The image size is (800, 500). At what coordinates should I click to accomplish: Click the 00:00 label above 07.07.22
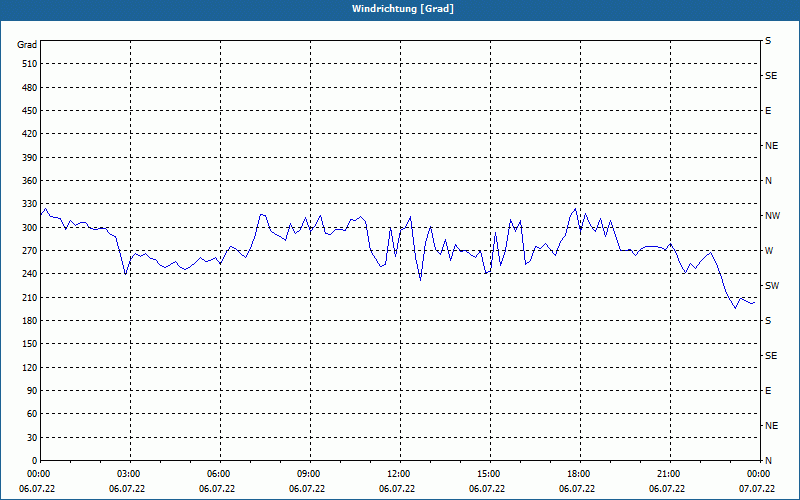pos(758,473)
